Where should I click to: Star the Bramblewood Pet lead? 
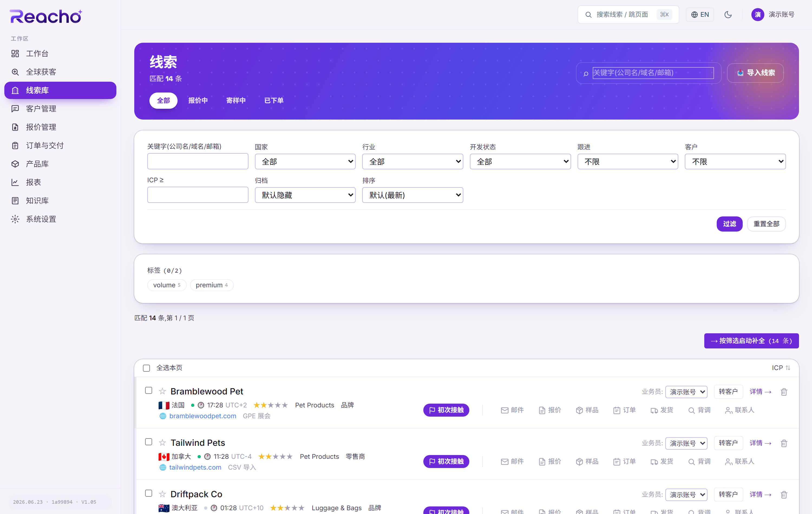[x=162, y=391]
